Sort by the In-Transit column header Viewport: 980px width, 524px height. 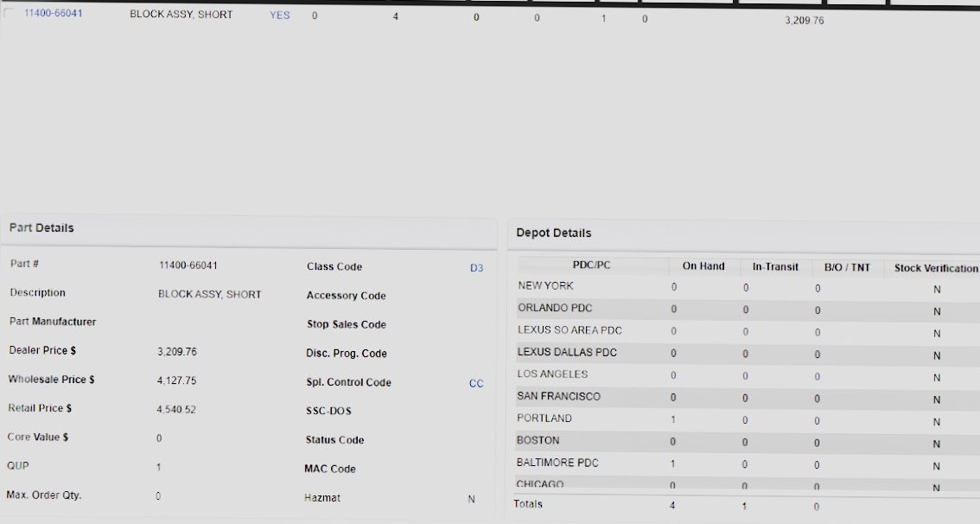pyautogui.click(x=776, y=267)
